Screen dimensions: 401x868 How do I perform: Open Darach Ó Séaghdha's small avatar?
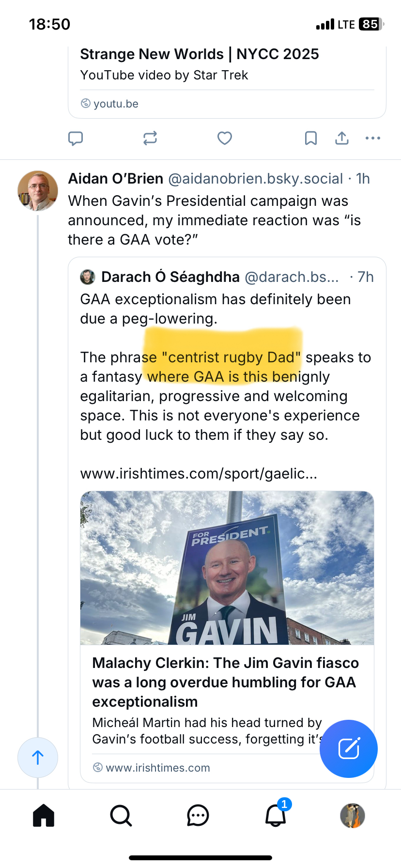coord(87,277)
